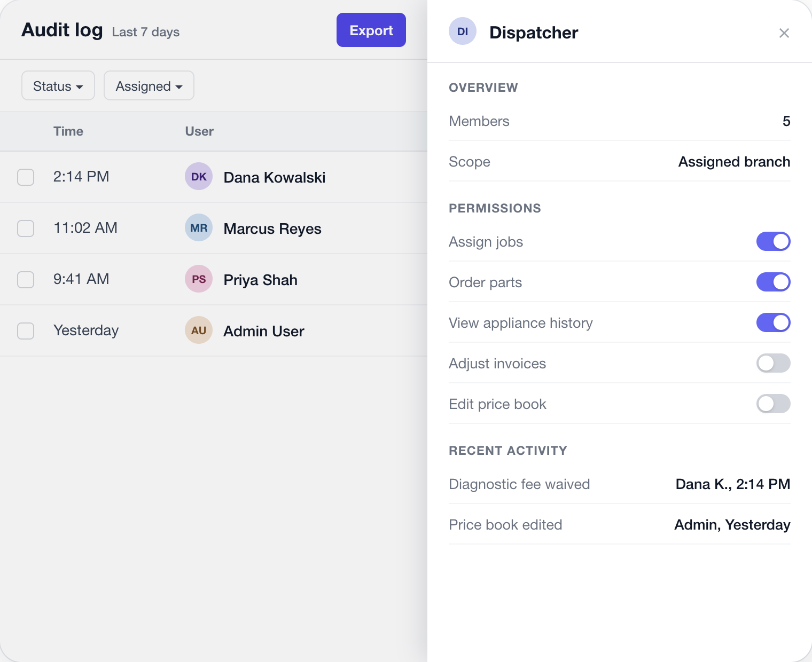
Task: Export the audit log
Action: pyautogui.click(x=371, y=30)
